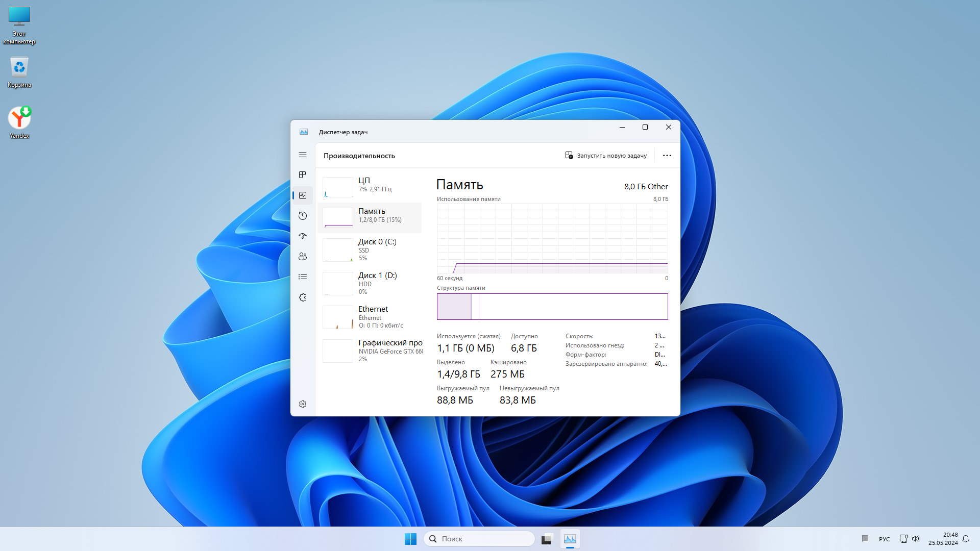980x551 pixels.
Task: Open Startup apps icon in sidebar
Action: point(303,236)
